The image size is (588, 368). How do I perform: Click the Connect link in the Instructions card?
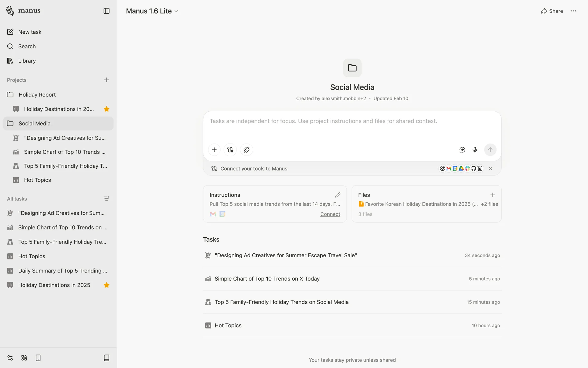[330, 214]
